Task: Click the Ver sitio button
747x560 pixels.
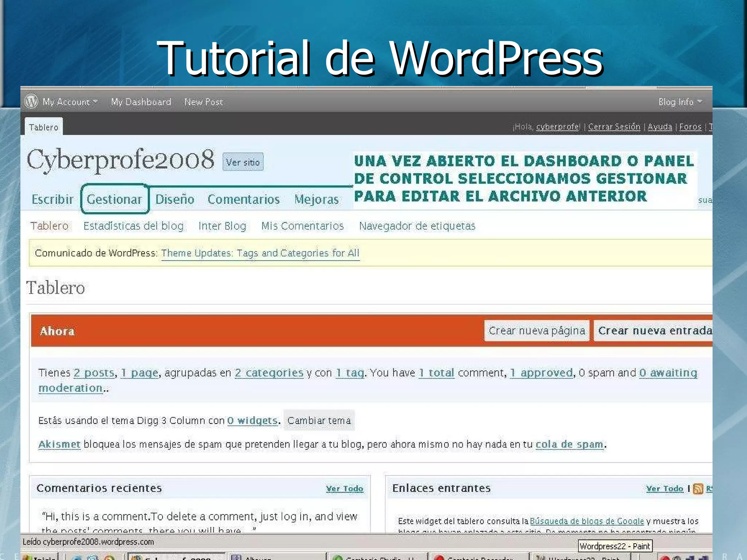Action: point(243,162)
